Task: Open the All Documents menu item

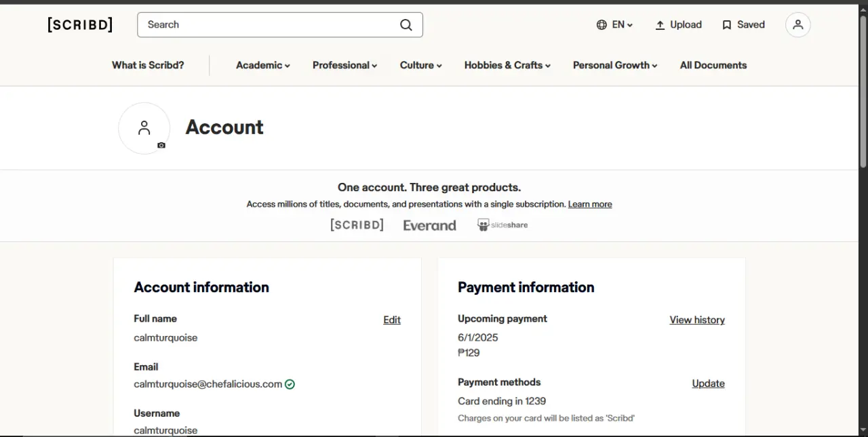Action: [713, 65]
